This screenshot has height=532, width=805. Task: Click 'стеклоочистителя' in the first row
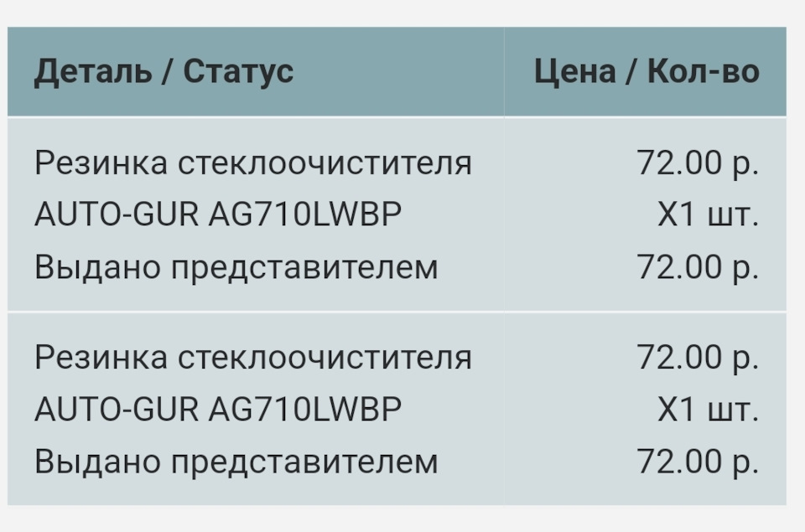point(325,163)
